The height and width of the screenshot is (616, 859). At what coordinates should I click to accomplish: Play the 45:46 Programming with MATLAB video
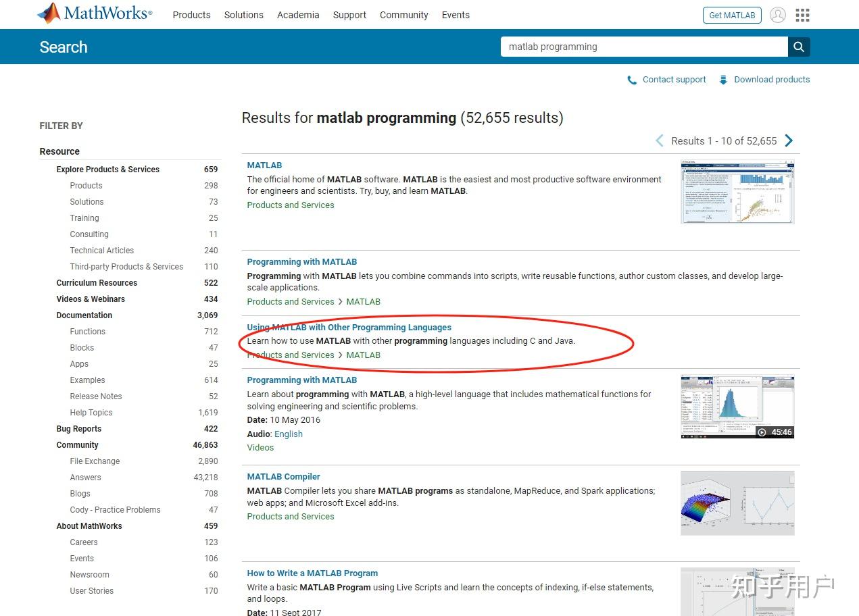737,407
